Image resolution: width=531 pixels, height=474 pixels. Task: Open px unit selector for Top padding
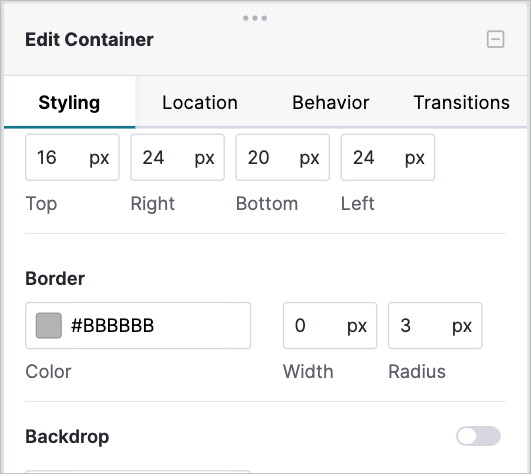[x=99, y=158]
